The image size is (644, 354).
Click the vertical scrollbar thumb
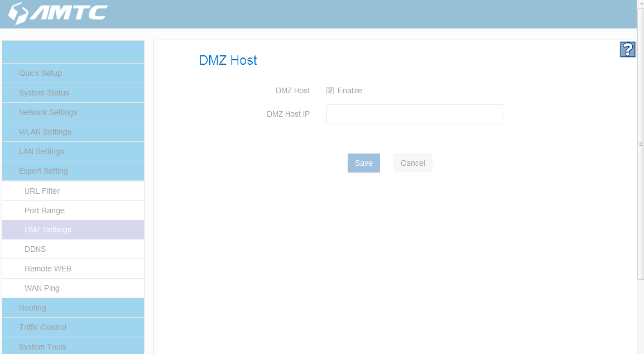(x=641, y=143)
